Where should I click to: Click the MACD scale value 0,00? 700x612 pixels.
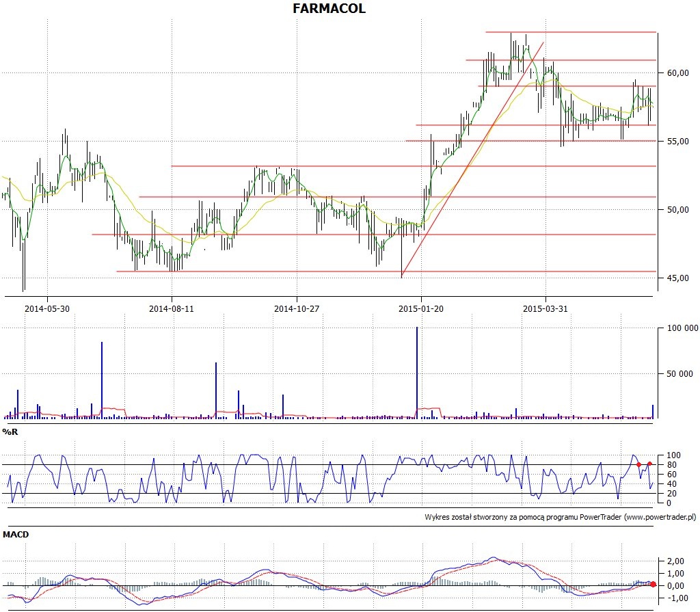(675, 585)
